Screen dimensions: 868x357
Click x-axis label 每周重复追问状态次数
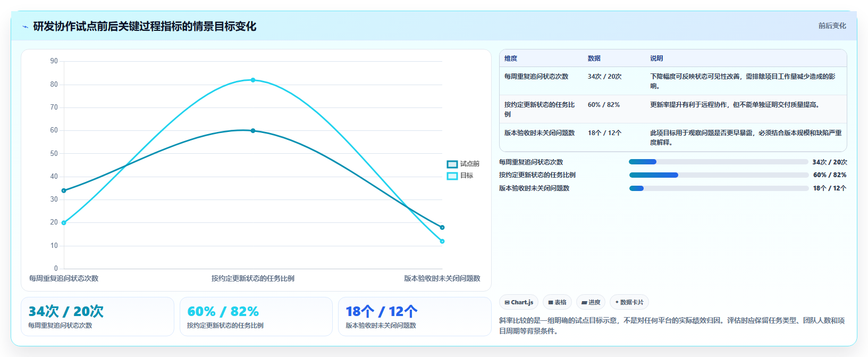(x=64, y=278)
